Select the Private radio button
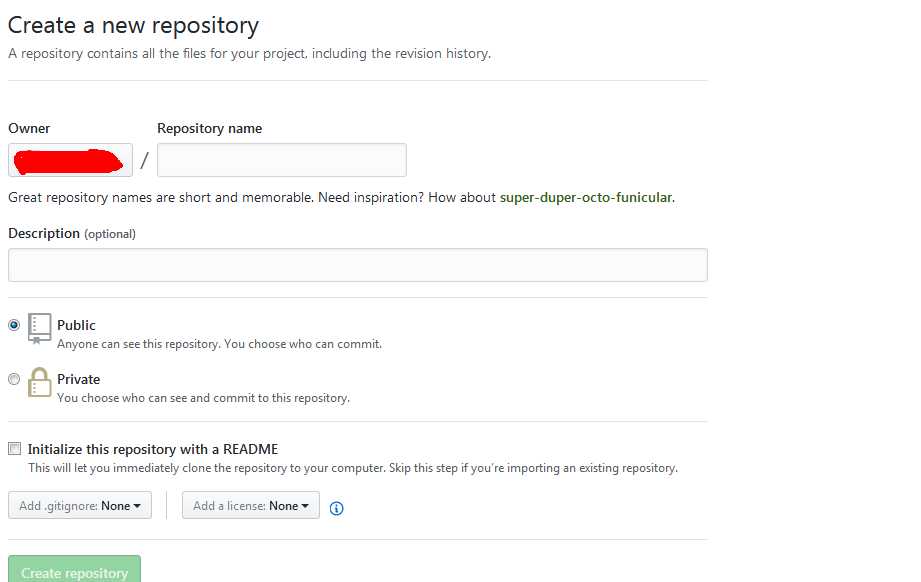 tap(14, 379)
